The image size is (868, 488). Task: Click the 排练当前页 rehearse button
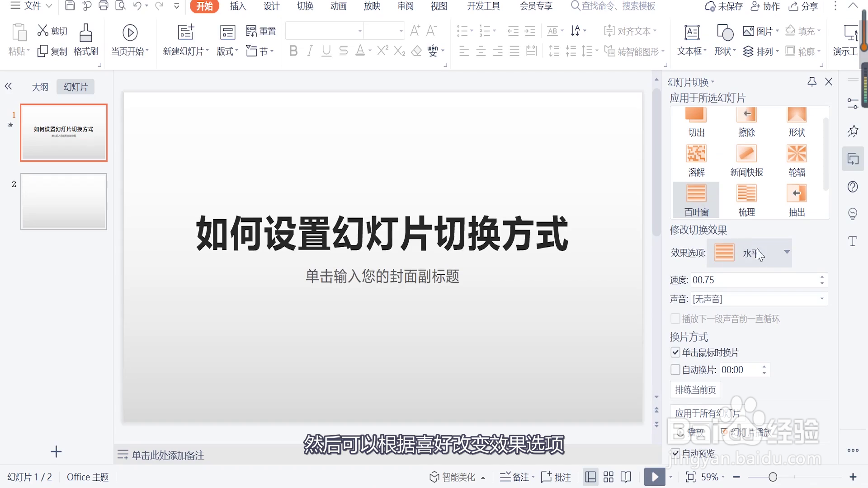point(695,389)
